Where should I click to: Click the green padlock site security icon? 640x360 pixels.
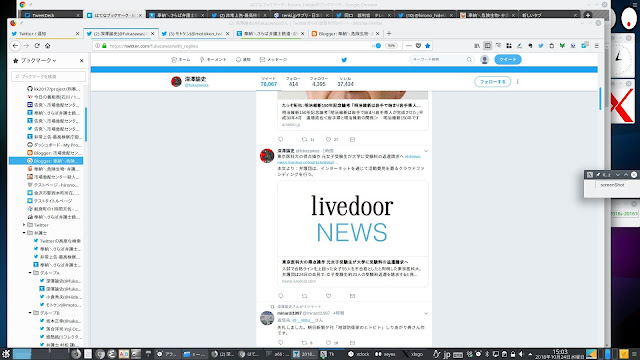click(x=104, y=46)
